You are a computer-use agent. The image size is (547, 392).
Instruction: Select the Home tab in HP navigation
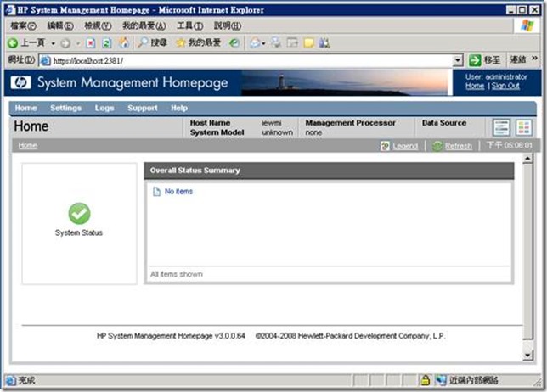point(25,108)
